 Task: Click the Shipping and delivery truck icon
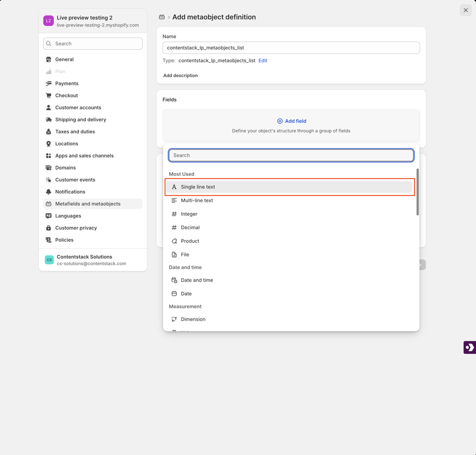click(49, 119)
